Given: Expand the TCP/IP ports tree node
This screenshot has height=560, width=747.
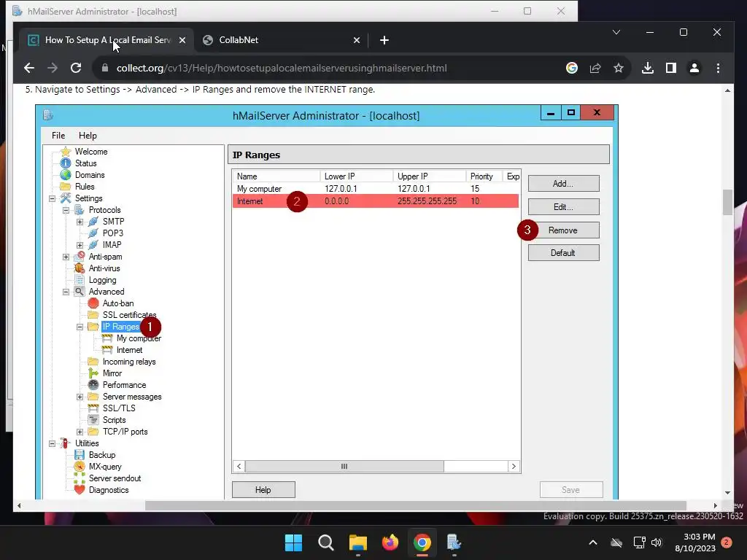Looking at the screenshot, I should pos(80,432).
